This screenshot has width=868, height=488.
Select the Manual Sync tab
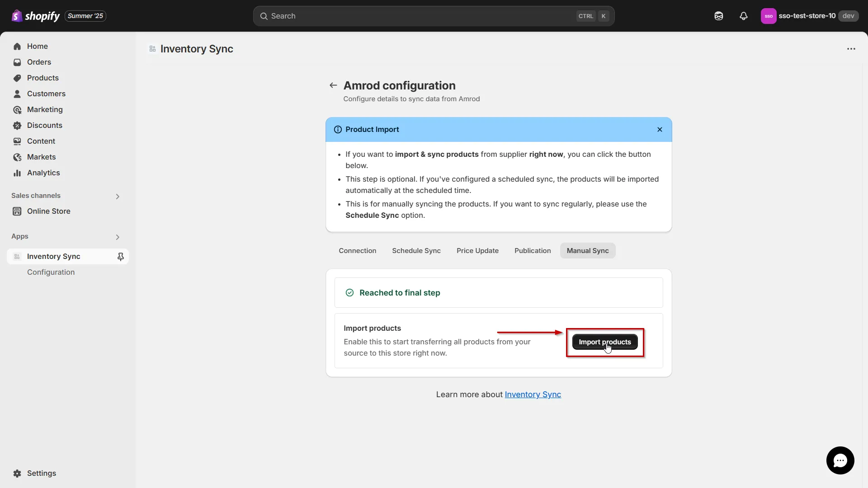[588, 250]
